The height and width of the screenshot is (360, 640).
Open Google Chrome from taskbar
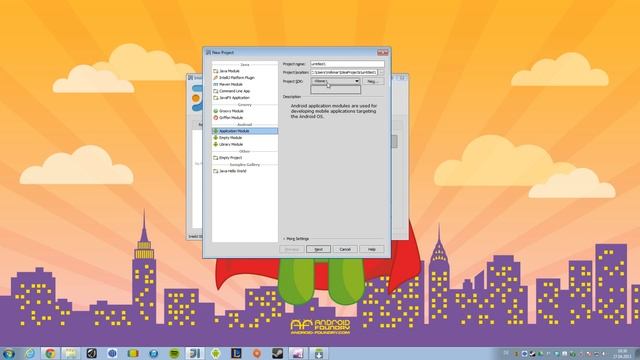click(50, 353)
